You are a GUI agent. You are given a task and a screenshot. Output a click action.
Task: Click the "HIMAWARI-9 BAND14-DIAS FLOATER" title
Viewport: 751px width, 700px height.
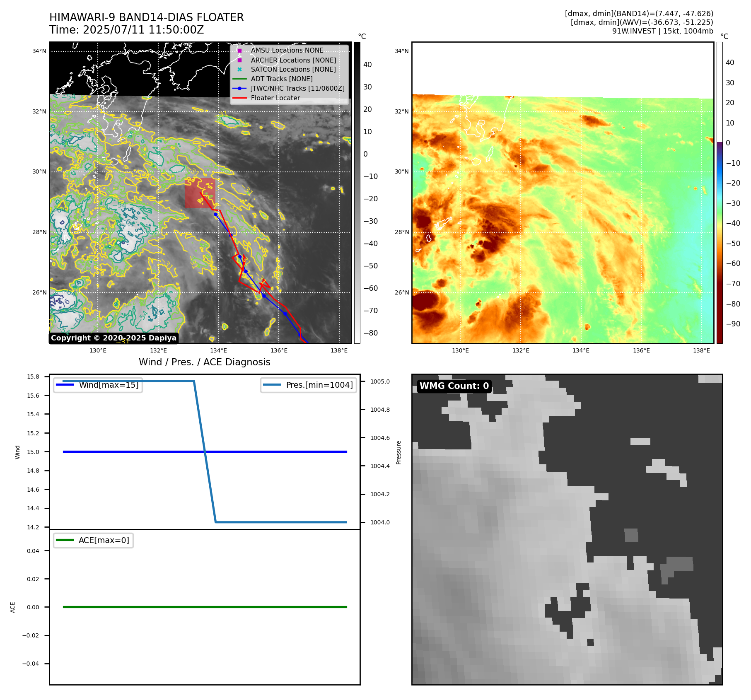[147, 17]
